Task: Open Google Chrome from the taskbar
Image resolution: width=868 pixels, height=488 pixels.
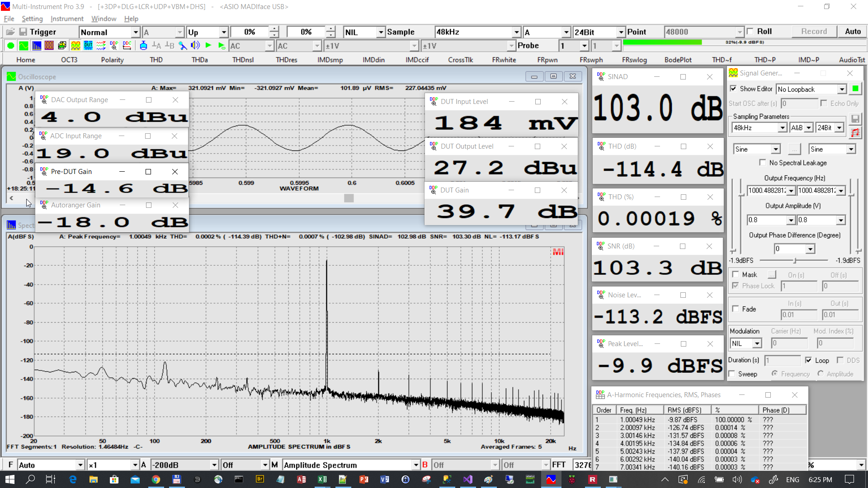Action: (x=156, y=479)
